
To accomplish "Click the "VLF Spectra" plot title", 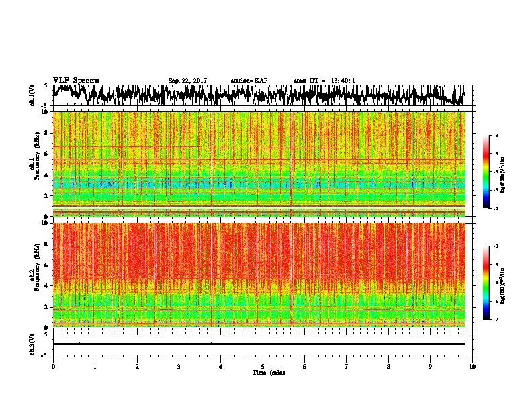I will pos(76,81).
